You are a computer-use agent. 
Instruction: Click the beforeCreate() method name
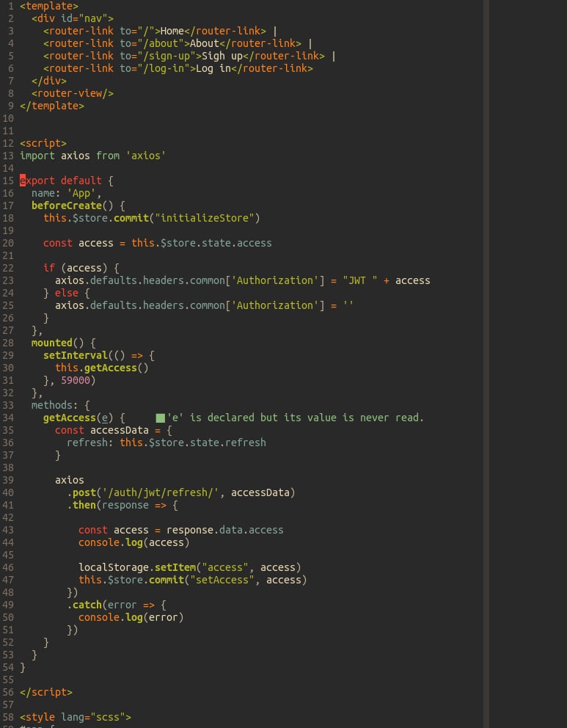[x=66, y=205]
